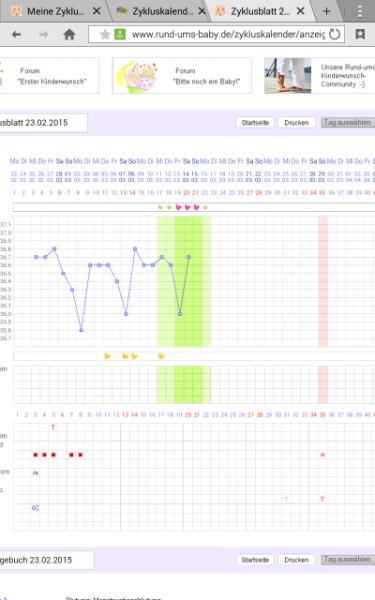Viewport: 375px width, 600px height.
Task: Click 'Ja' text in the symptom chart
Action: (x=35, y=473)
